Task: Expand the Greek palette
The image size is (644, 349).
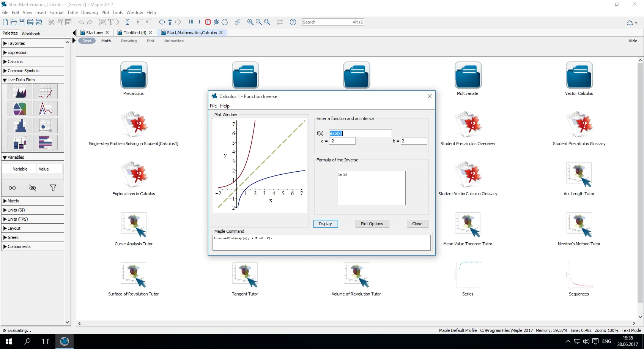Action: click(x=33, y=237)
